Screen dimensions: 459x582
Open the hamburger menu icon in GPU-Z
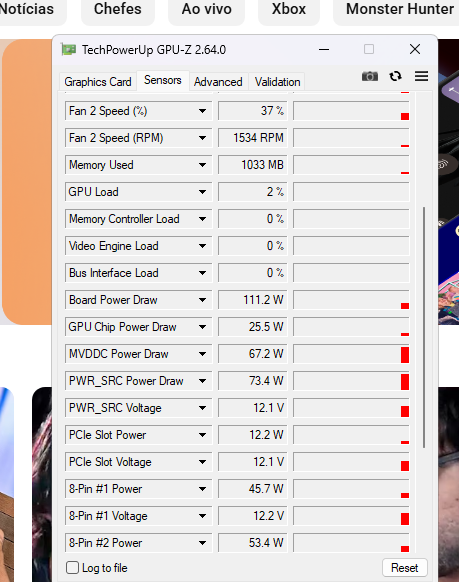(422, 76)
